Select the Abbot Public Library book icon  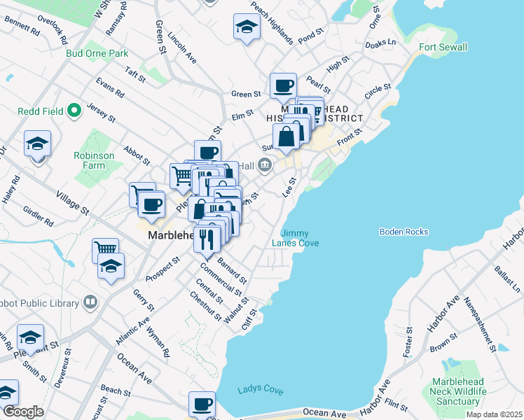[x=90, y=302]
